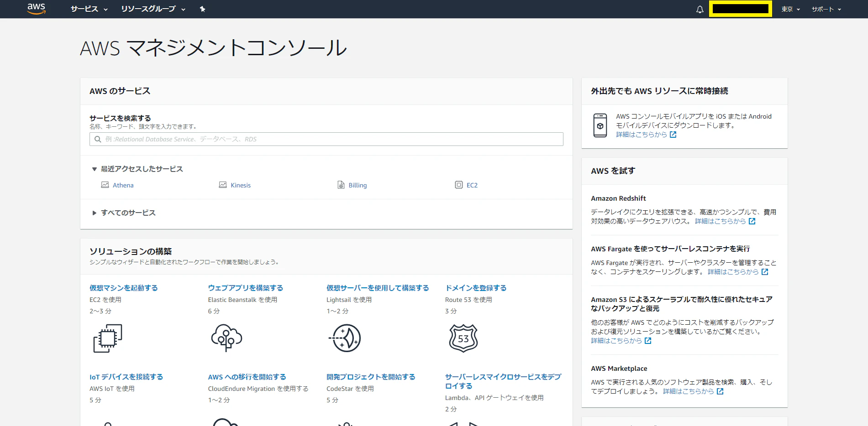Click the Elastic Beanstalk cloud icon
The image size is (868, 426).
(226, 338)
